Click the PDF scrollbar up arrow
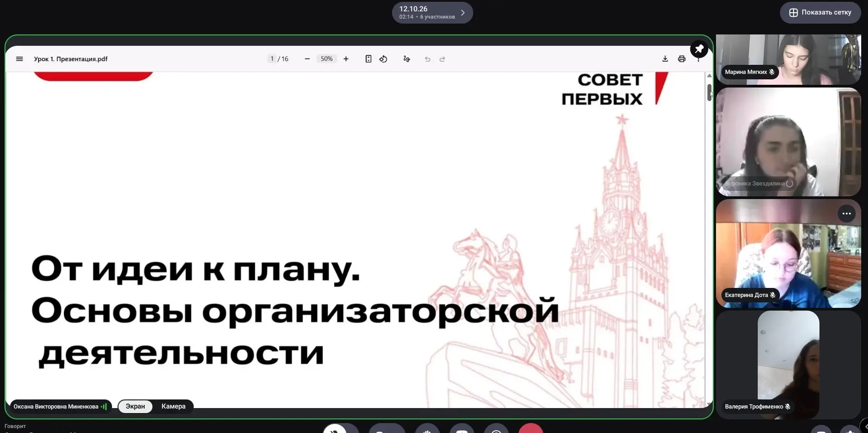Image resolution: width=868 pixels, height=433 pixels. click(x=709, y=76)
